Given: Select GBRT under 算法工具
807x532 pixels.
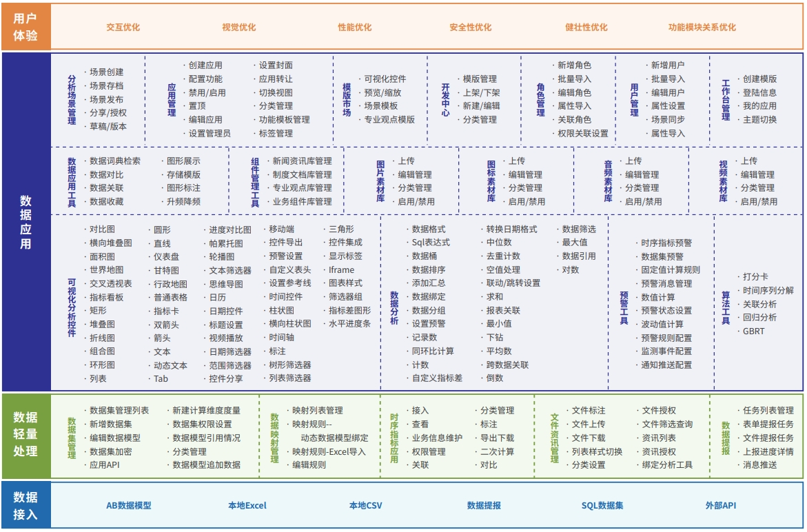Looking at the screenshot, I should (x=753, y=331).
